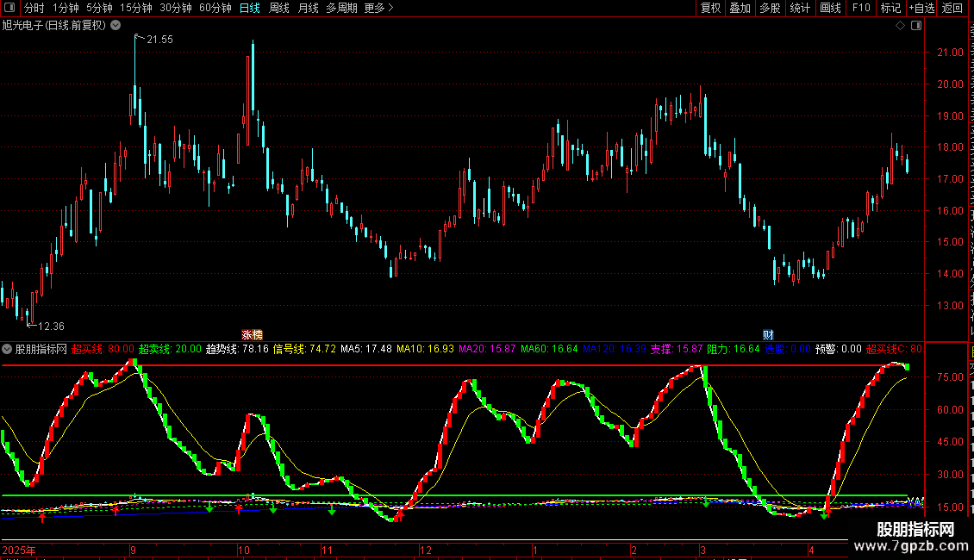Open dropdown arrow beside 旭光电子 title
Screen dimensions: 974x560
click(x=116, y=26)
